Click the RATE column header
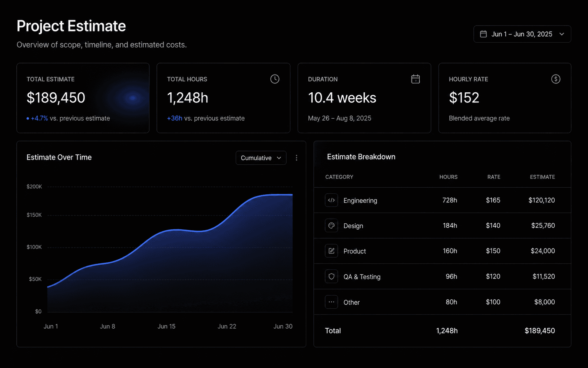This screenshot has height=368, width=588. 494,177
